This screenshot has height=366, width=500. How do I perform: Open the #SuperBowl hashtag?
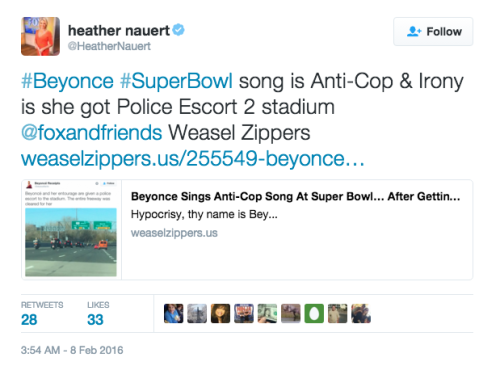(176, 81)
